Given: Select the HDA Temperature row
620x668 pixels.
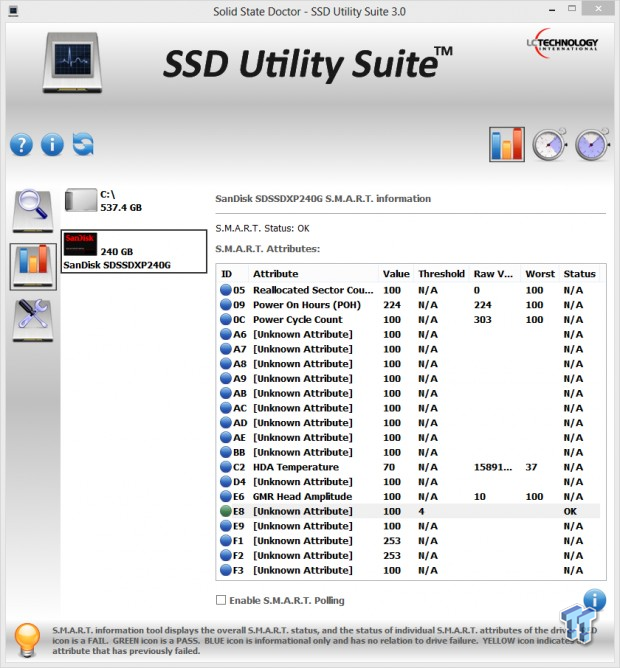Looking at the screenshot, I should [x=409, y=467].
